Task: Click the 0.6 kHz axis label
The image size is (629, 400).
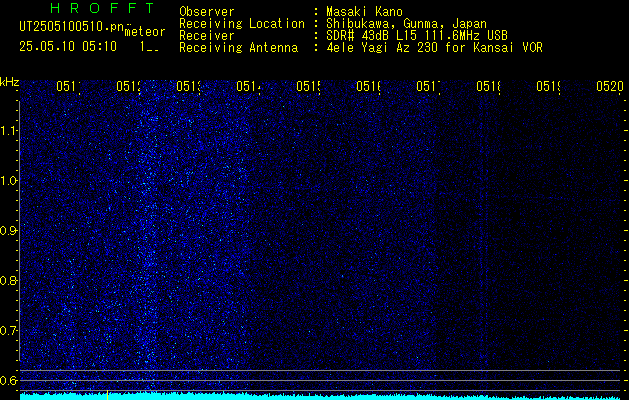Action: click(8, 380)
